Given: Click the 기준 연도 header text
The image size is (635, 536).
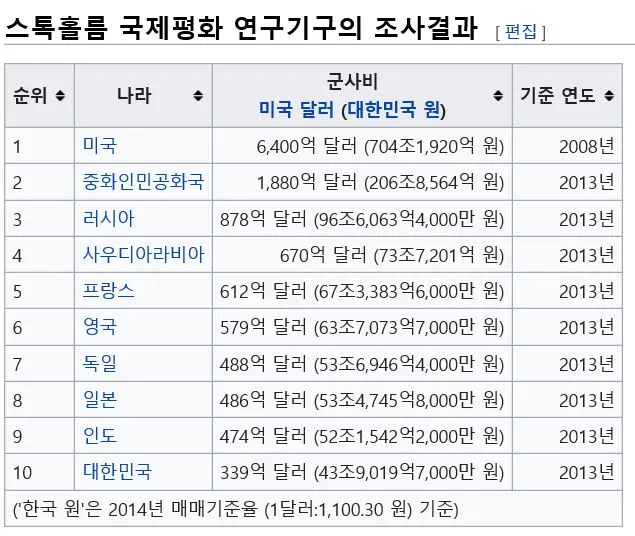Looking at the screenshot, I should pyautogui.click(x=558, y=96).
